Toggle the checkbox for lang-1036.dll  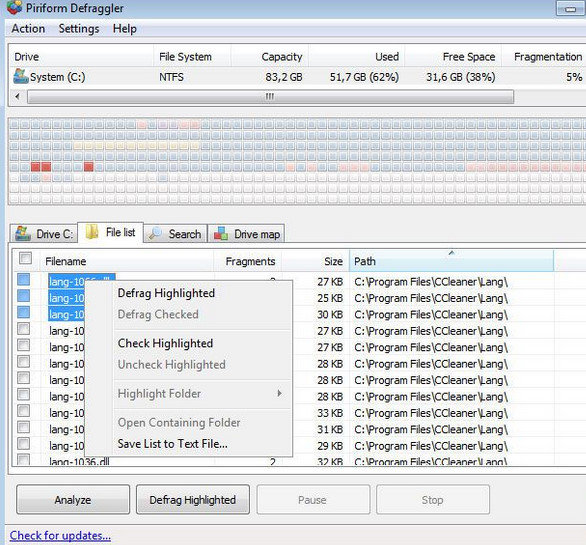24,459
